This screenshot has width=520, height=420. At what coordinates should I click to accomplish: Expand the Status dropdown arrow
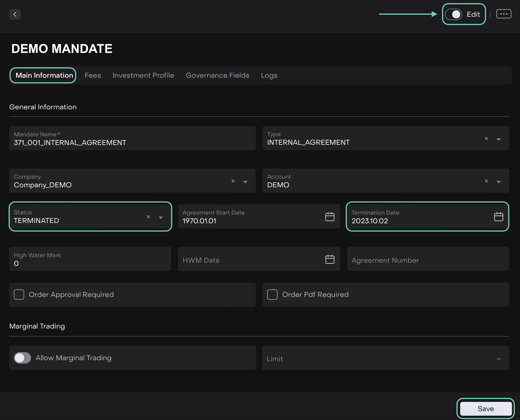[161, 217]
